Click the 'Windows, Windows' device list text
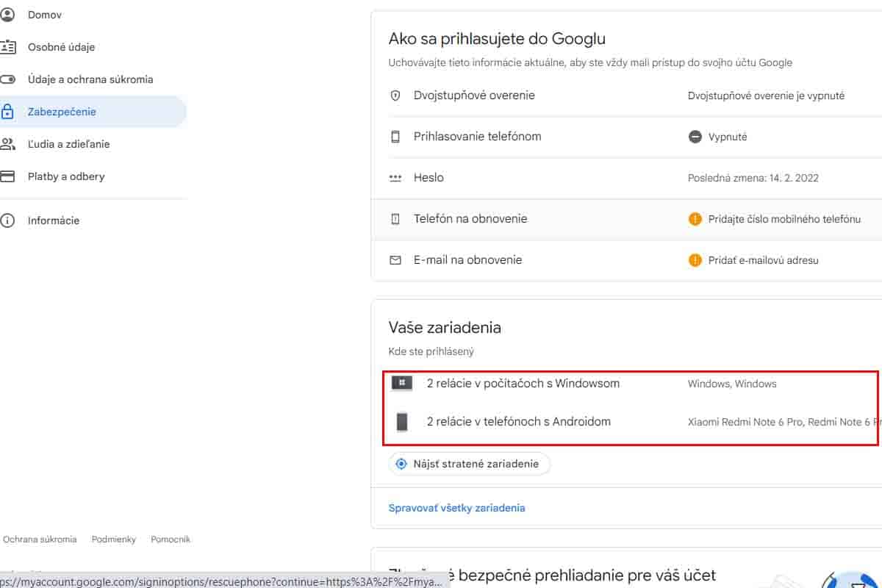 732,384
